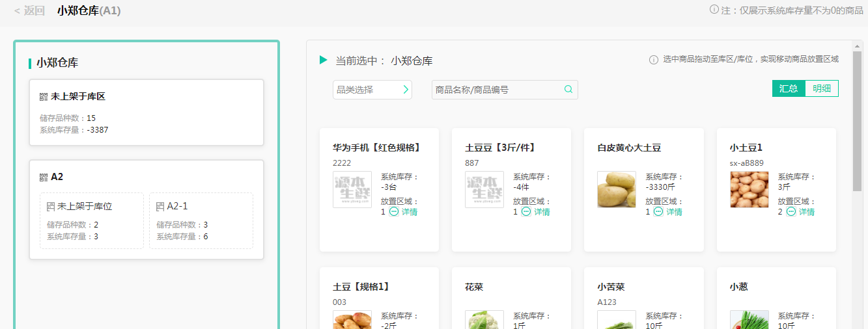The image size is (868, 329).
Task: Click the 花菜 product title
Action: (x=474, y=287)
